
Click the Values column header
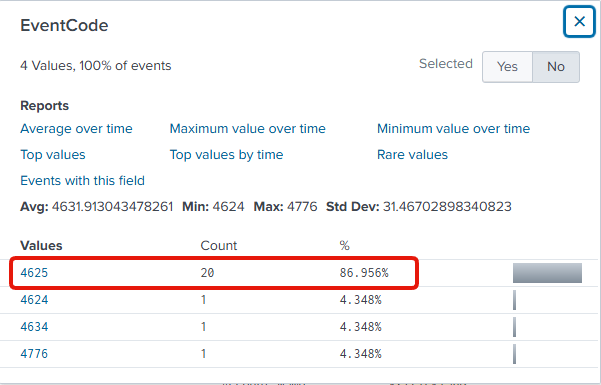tap(41, 245)
